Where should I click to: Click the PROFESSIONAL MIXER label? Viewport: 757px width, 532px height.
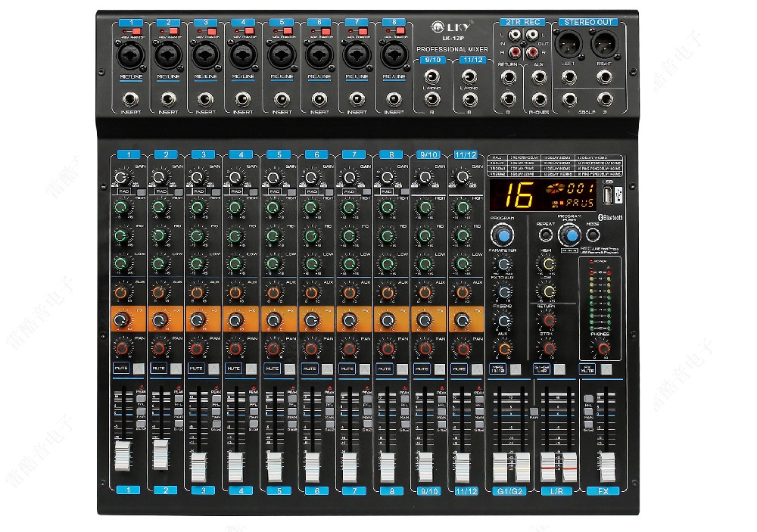click(x=452, y=49)
